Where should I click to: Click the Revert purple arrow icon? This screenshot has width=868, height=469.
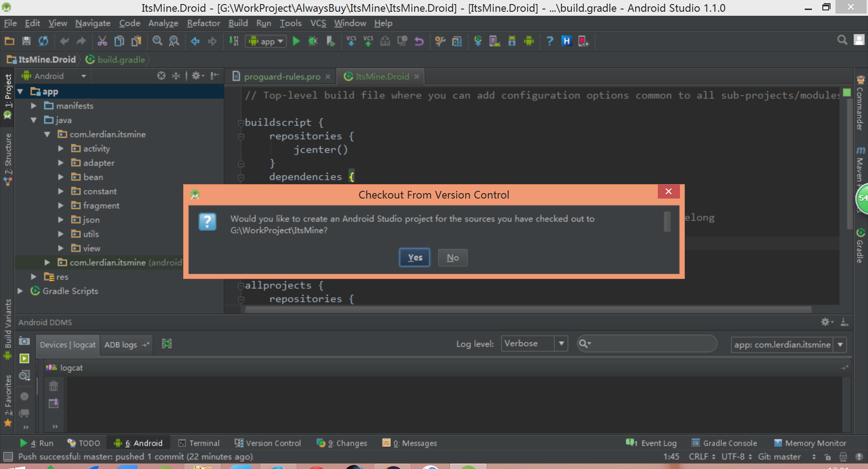[x=419, y=41]
